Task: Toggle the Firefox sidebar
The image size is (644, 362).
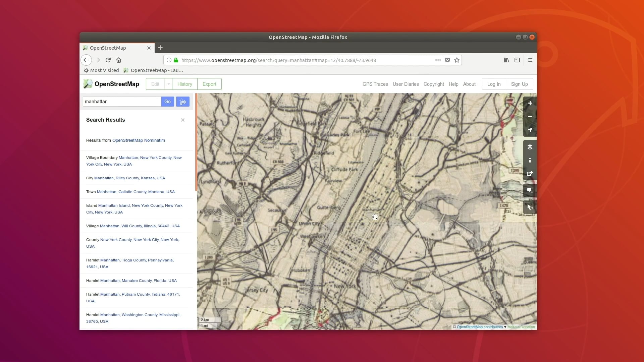Action: 517,60
